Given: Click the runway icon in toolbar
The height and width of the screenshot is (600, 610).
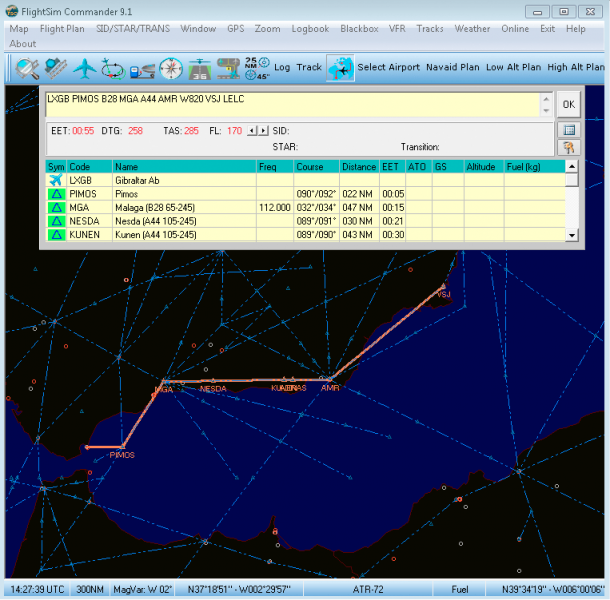Looking at the screenshot, I should (202, 68).
